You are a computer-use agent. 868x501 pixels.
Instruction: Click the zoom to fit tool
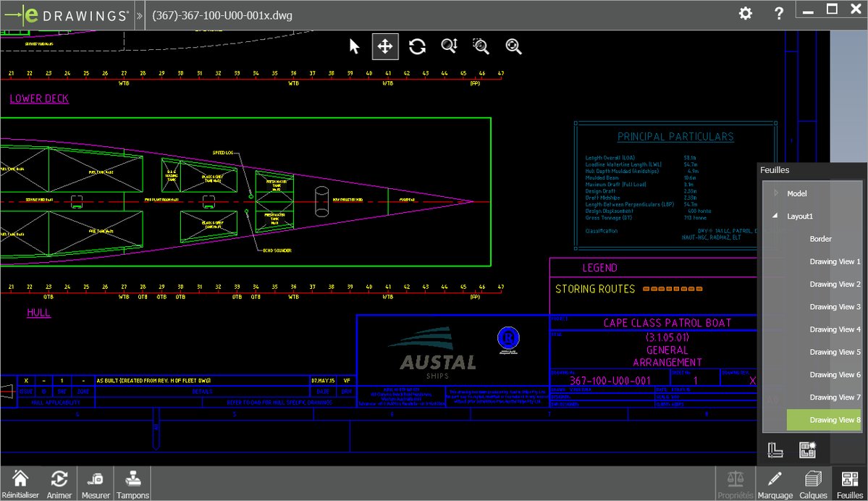(x=513, y=46)
